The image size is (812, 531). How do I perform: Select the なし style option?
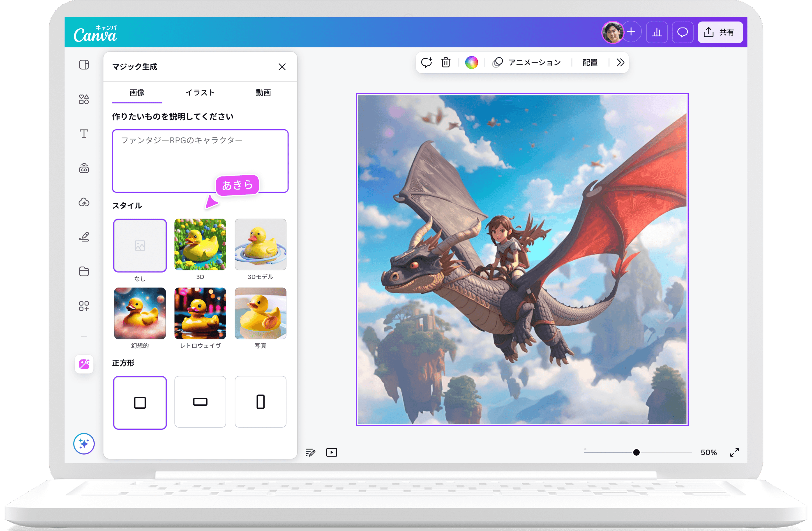coord(140,245)
